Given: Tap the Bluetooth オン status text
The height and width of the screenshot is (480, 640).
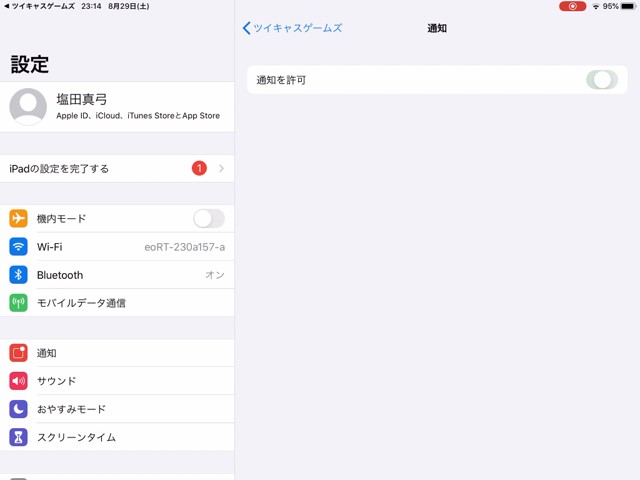Looking at the screenshot, I should [215, 275].
